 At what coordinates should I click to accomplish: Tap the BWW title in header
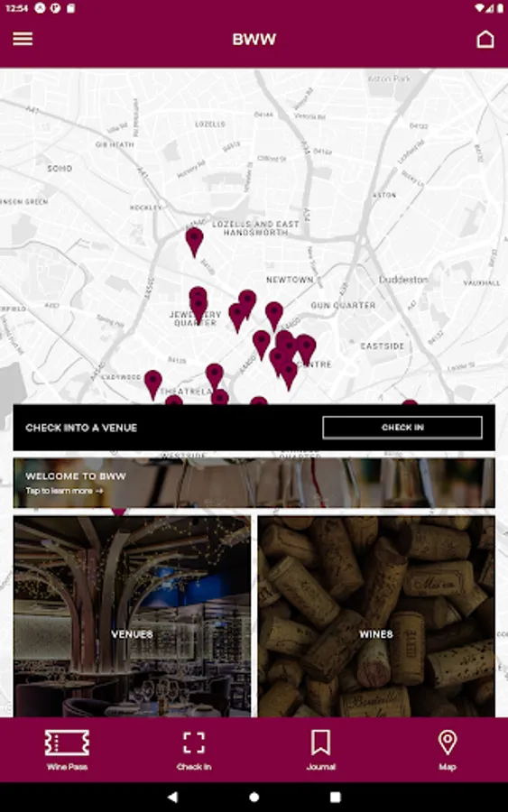254,40
